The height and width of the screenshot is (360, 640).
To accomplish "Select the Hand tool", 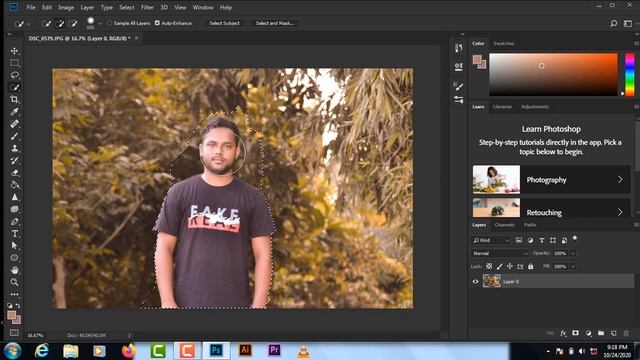I will (15, 270).
